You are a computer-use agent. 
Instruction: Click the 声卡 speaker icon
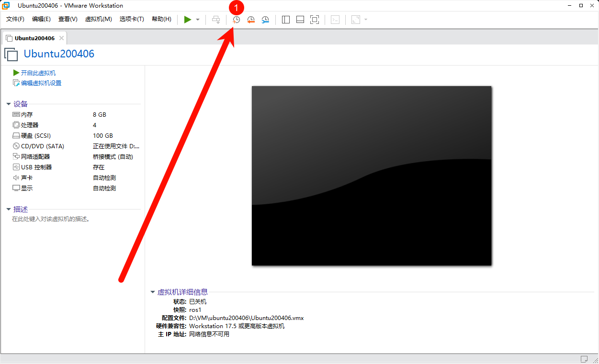16,178
